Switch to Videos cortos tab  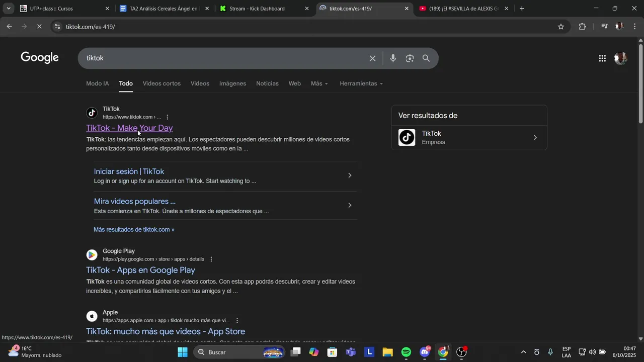162,83
